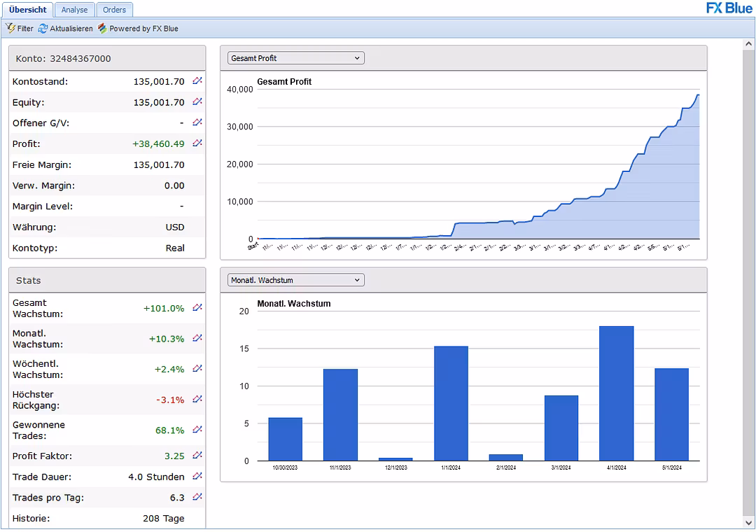Click the chart icon next to Equity
Screen dimensions: 756x532
pos(197,102)
